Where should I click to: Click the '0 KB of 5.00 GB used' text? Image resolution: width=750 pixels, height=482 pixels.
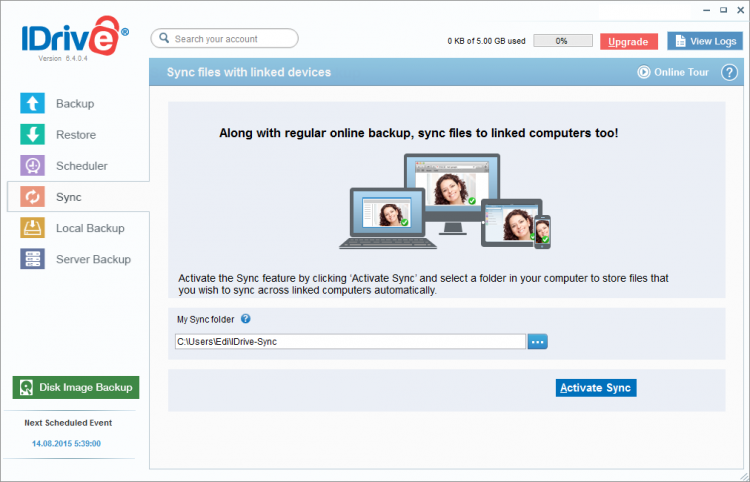pos(486,41)
